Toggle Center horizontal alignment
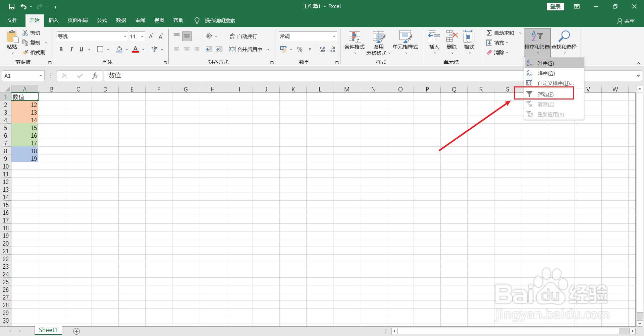The width and height of the screenshot is (644, 336). pos(187,49)
